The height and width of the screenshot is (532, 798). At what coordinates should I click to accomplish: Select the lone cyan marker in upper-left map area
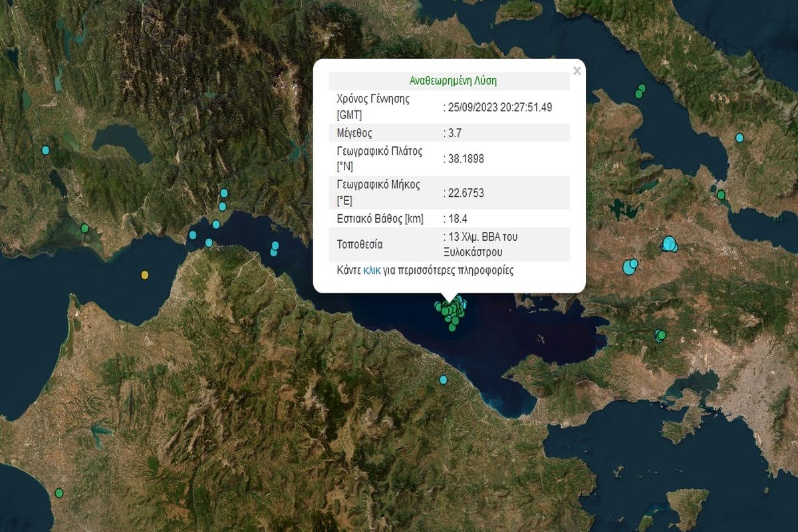(45, 150)
